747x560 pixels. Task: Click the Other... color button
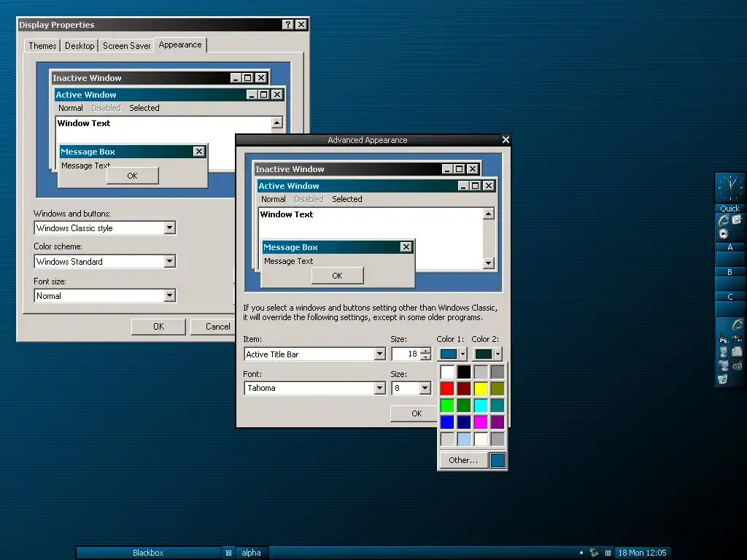[463, 460]
